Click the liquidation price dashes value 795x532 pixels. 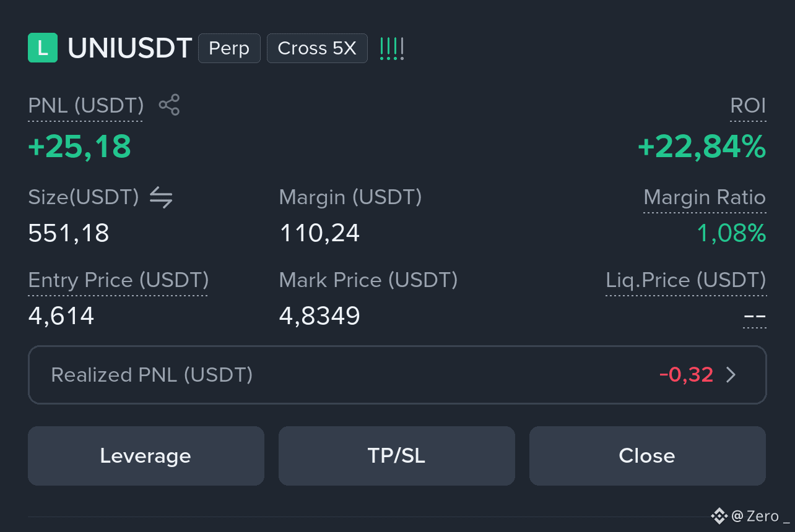[755, 317]
